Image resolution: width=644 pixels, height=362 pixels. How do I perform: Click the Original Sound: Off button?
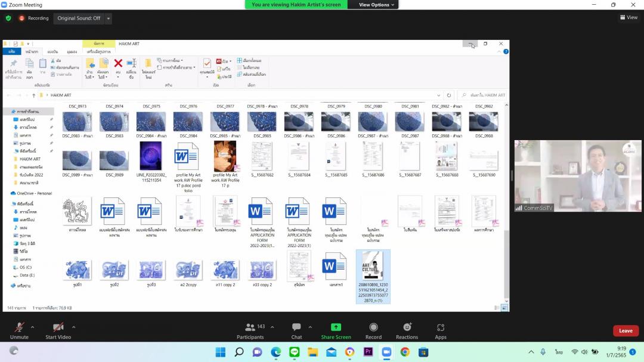point(79,18)
